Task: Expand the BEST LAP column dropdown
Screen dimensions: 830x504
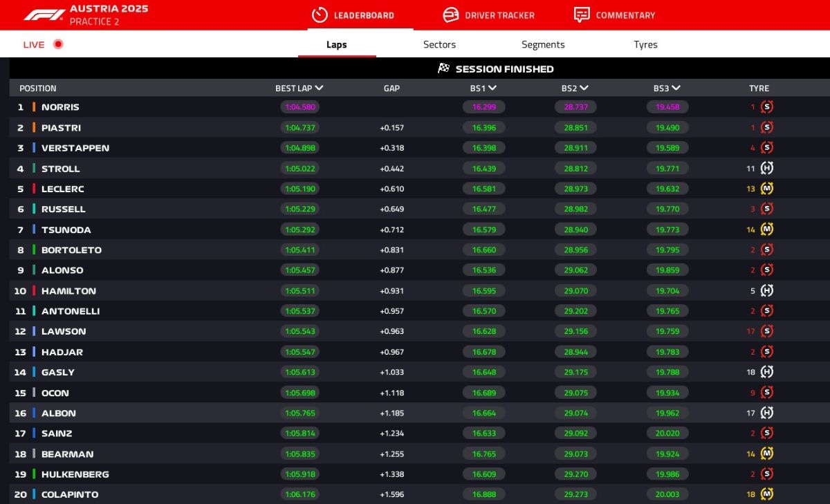Action: coord(319,88)
